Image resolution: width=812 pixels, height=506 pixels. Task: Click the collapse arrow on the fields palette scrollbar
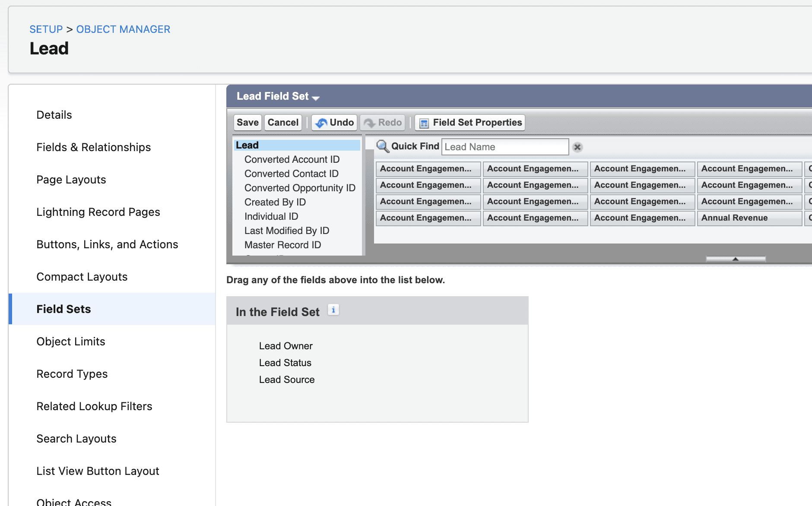735,259
